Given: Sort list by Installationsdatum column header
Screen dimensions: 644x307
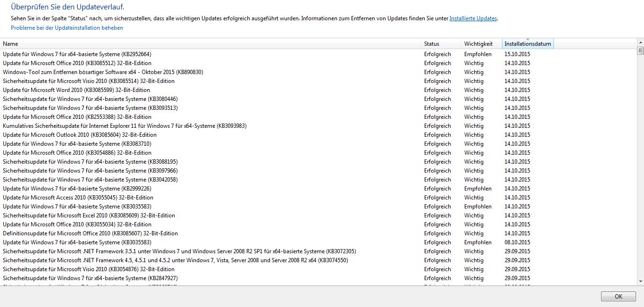Looking at the screenshot, I should pyautogui.click(x=527, y=44).
